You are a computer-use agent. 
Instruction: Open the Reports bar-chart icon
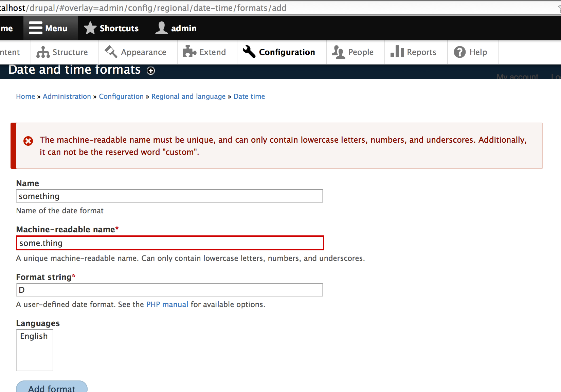(x=397, y=52)
